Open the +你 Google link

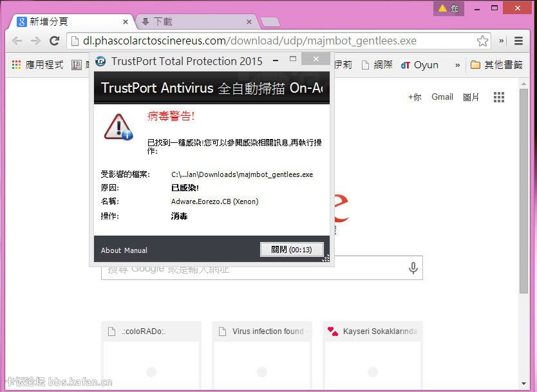click(x=415, y=97)
